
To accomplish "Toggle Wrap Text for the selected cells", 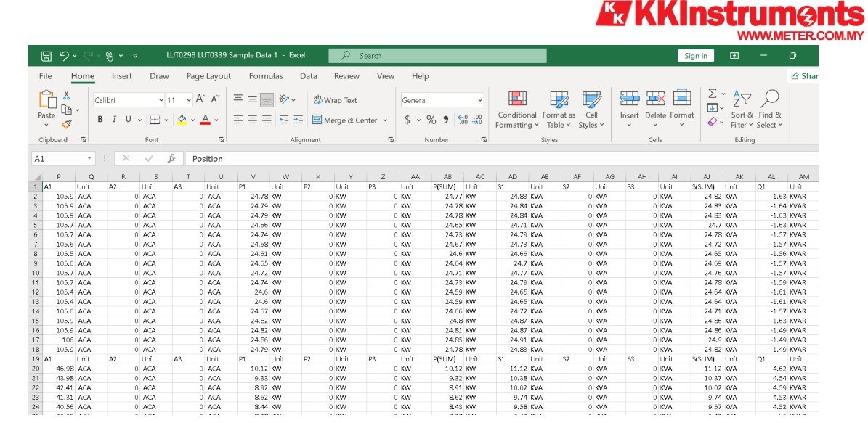I will click(334, 100).
